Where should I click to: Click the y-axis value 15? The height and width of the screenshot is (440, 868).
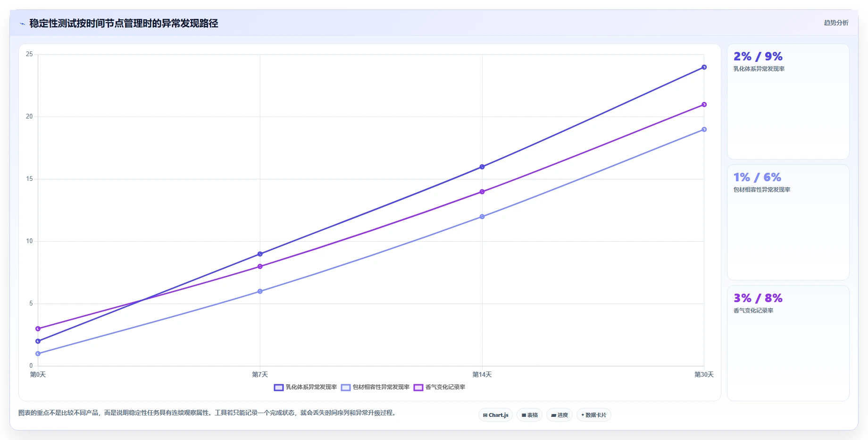(29, 179)
